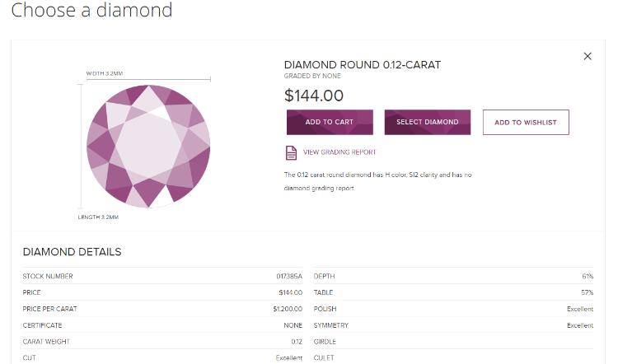Click the Symmetry detail row
The image size is (618, 364).
453,325
